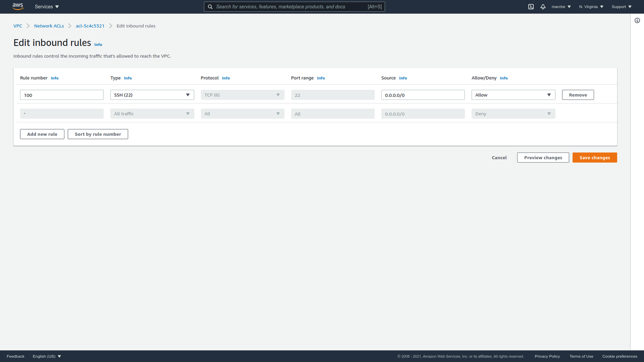This screenshot has height=362, width=644.
Task: Click the port range field showing 22
Action: tap(333, 95)
